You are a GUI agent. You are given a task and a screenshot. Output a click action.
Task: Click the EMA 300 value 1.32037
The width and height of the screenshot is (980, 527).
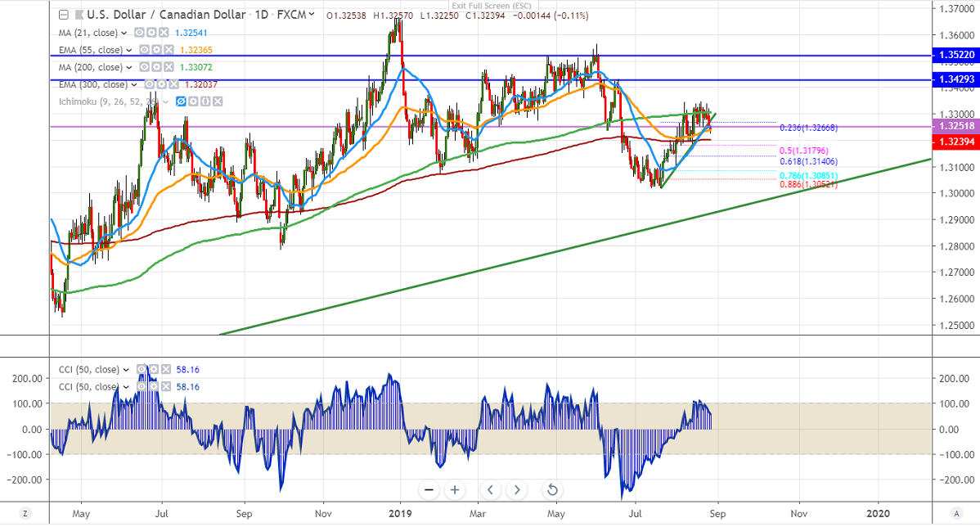[201, 84]
